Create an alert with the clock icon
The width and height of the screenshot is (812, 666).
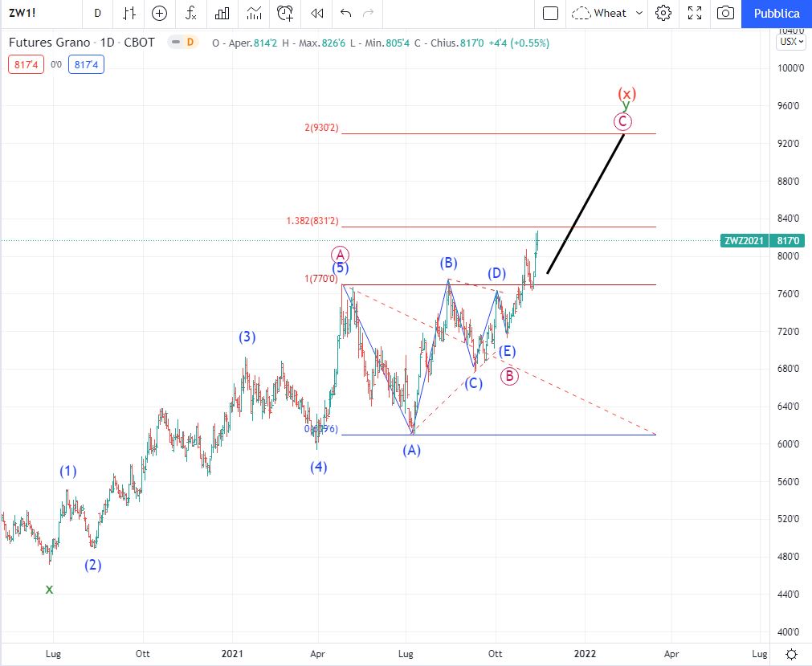tap(285, 14)
